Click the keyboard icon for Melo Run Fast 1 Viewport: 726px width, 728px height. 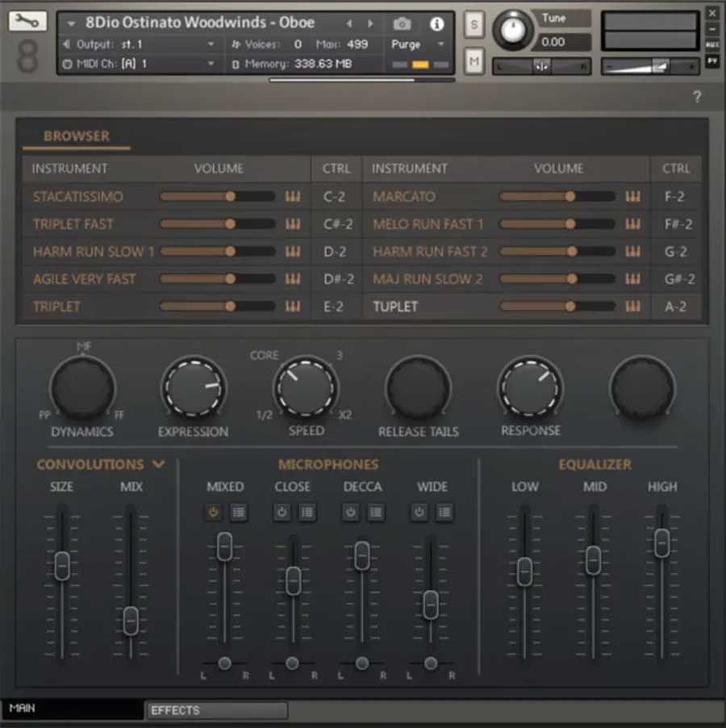632,224
